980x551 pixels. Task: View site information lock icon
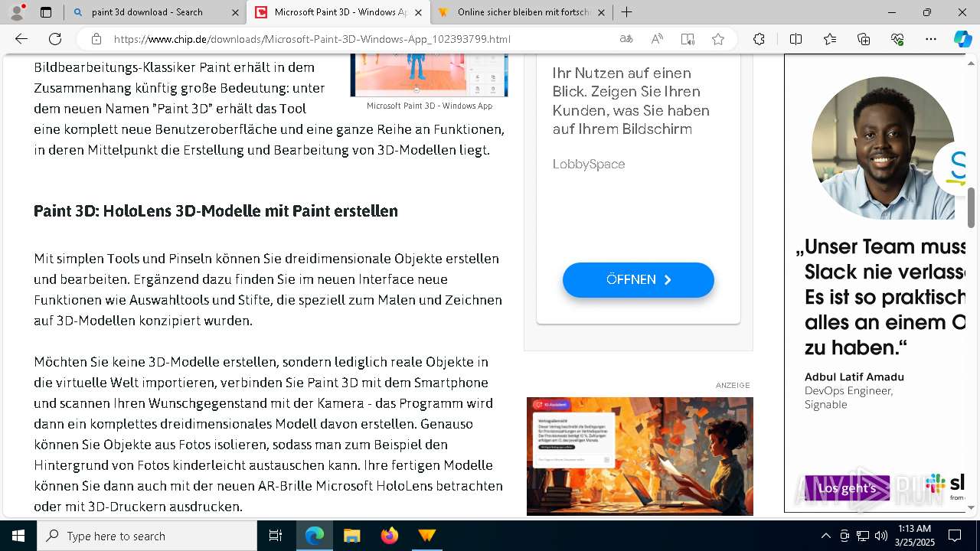coord(96,39)
